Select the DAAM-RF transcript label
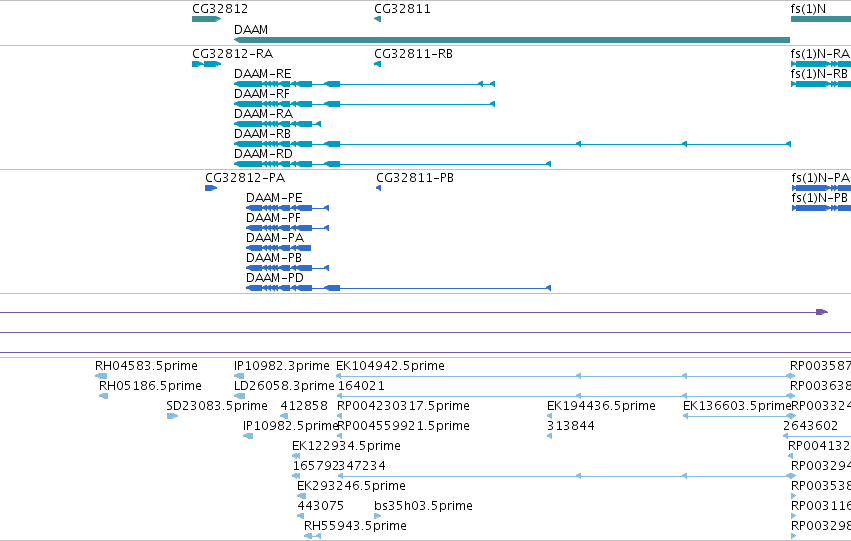Screen dimensions: 851x541 pyautogui.click(x=262, y=94)
